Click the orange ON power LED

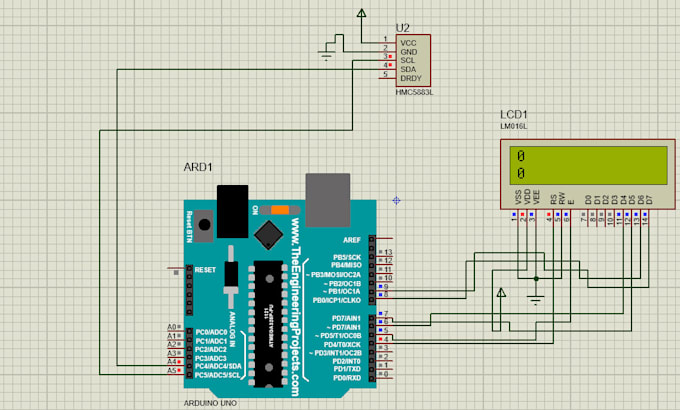click(x=280, y=210)
